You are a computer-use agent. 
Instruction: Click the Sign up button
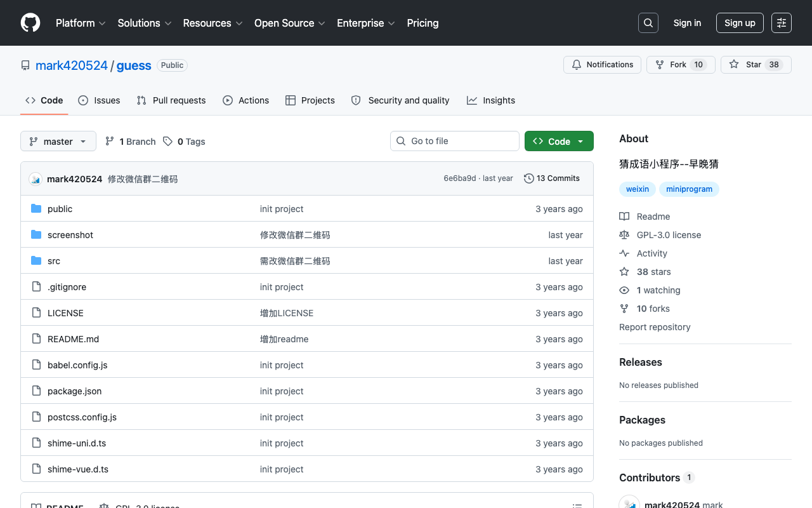pos(740,23)
